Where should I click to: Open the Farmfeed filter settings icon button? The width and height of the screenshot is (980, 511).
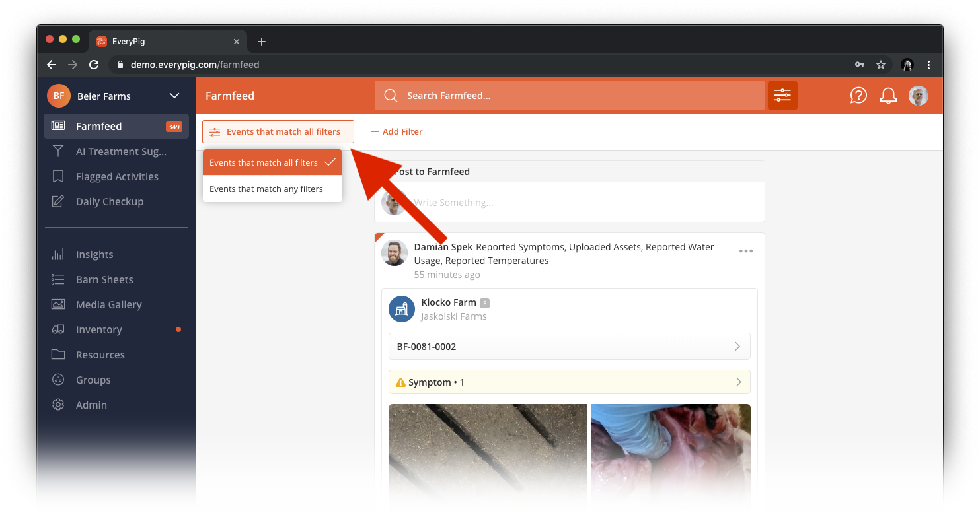coord(782,96)
